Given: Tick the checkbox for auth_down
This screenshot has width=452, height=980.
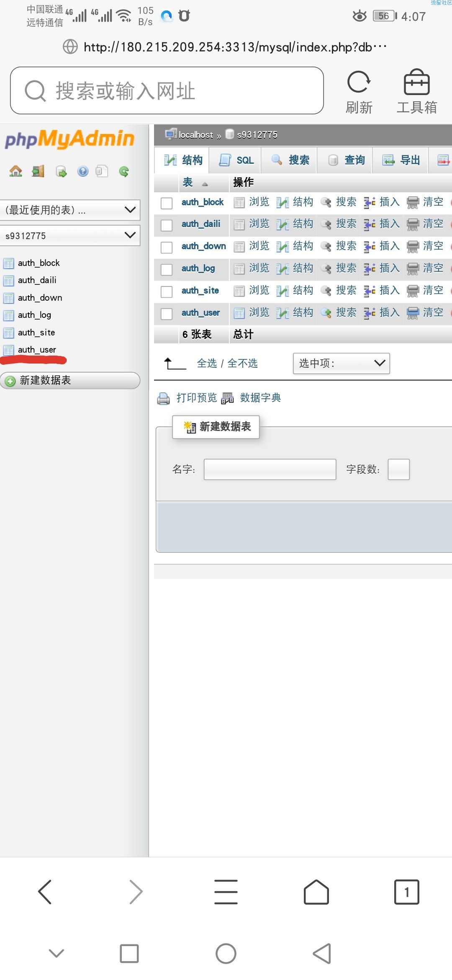Looking at the screenshot, I should coord(167,248).
